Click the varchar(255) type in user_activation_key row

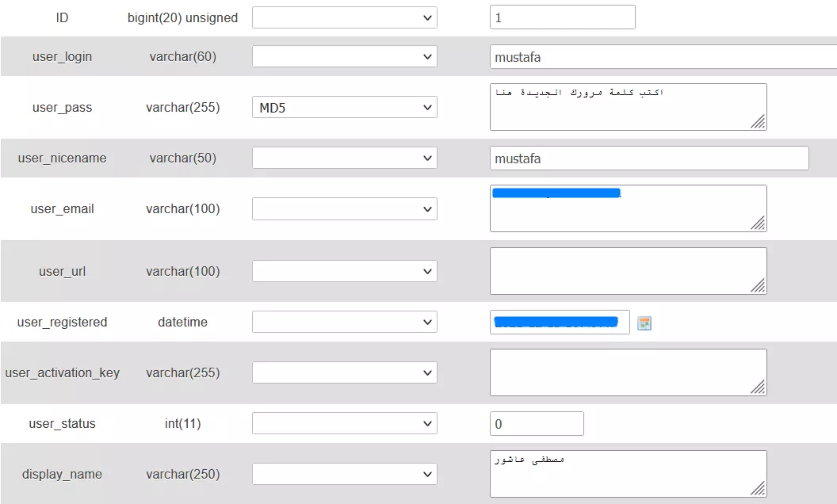click(182, 372)
